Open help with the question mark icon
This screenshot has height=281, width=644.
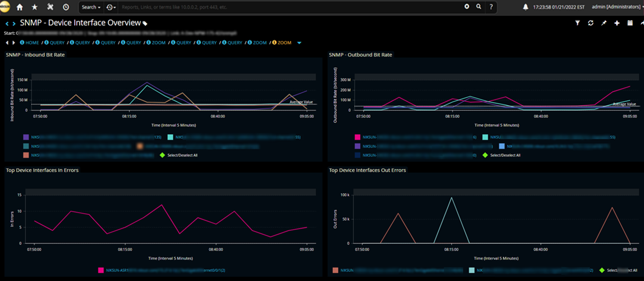491,7
